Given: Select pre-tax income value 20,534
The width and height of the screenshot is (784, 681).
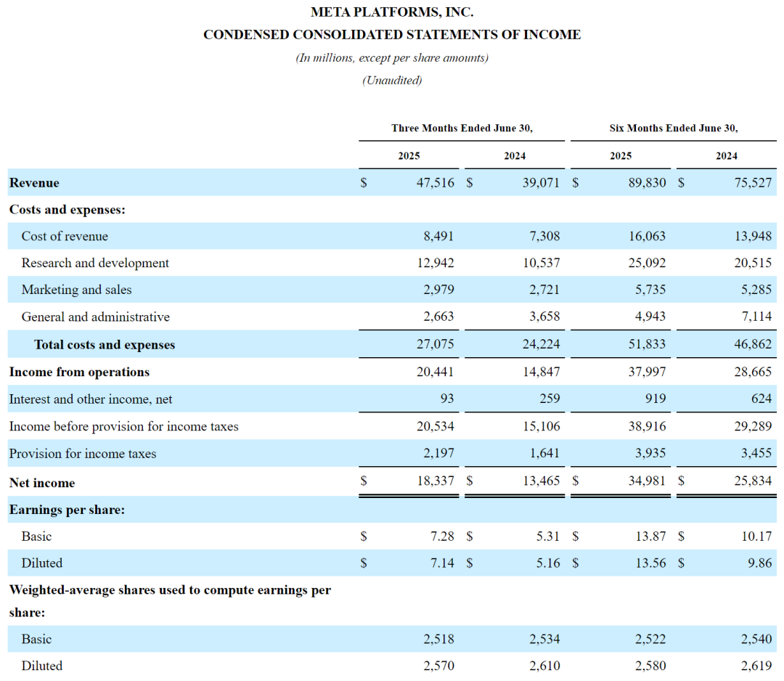Looking at the screenshot, I should point(436,426).
